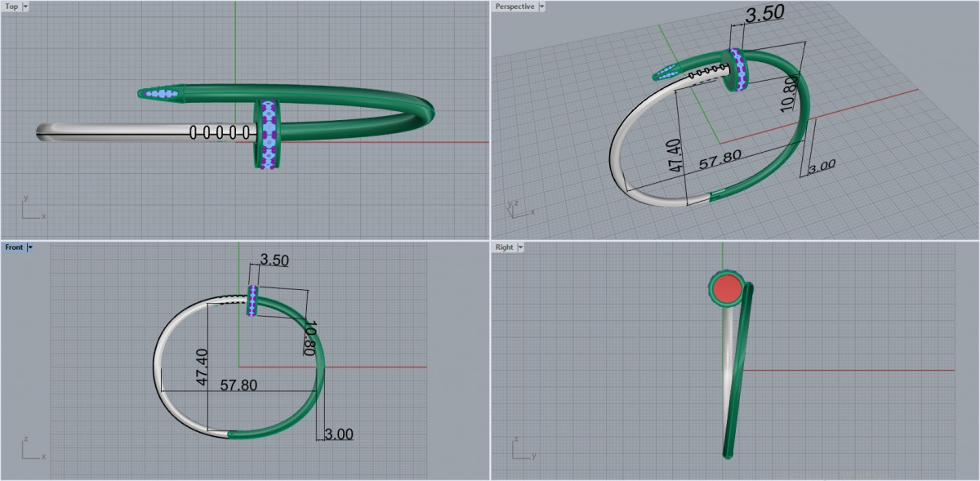Expand the Perspective viewport menu arrow

[x=541, y=7]
